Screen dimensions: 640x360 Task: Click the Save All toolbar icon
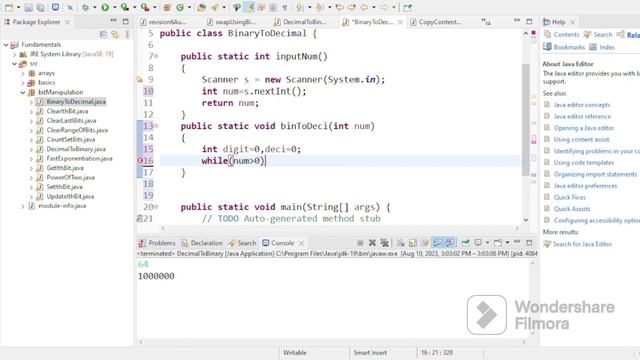41,7
